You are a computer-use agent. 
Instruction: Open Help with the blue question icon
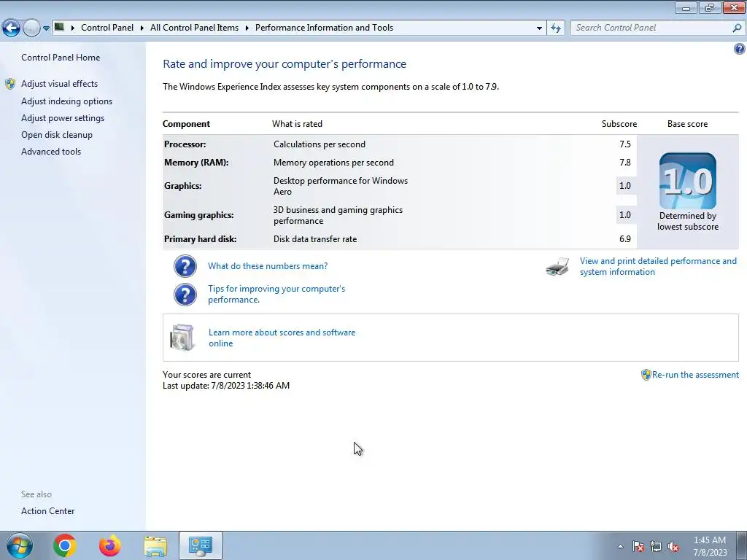(x=740, y=49)
